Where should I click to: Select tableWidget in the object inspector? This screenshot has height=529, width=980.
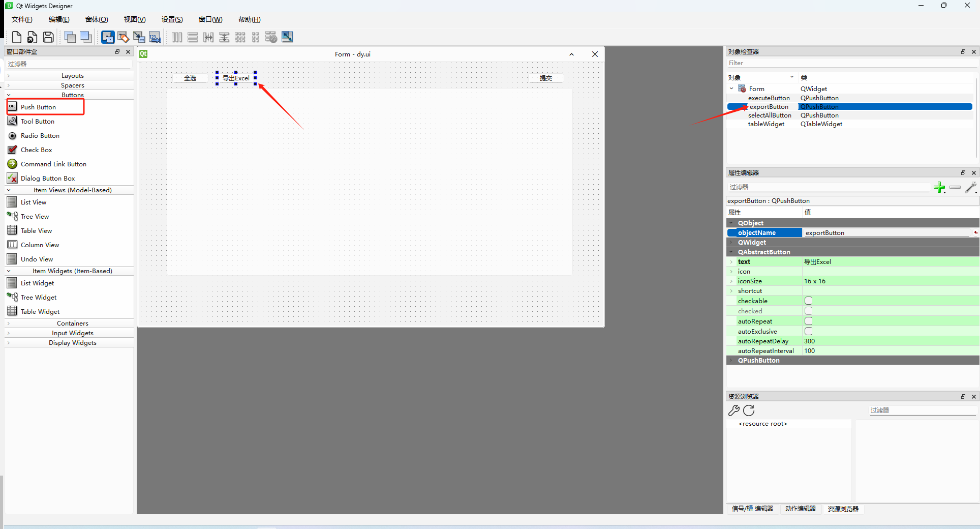pyautogui.click(x=766, y=124)
